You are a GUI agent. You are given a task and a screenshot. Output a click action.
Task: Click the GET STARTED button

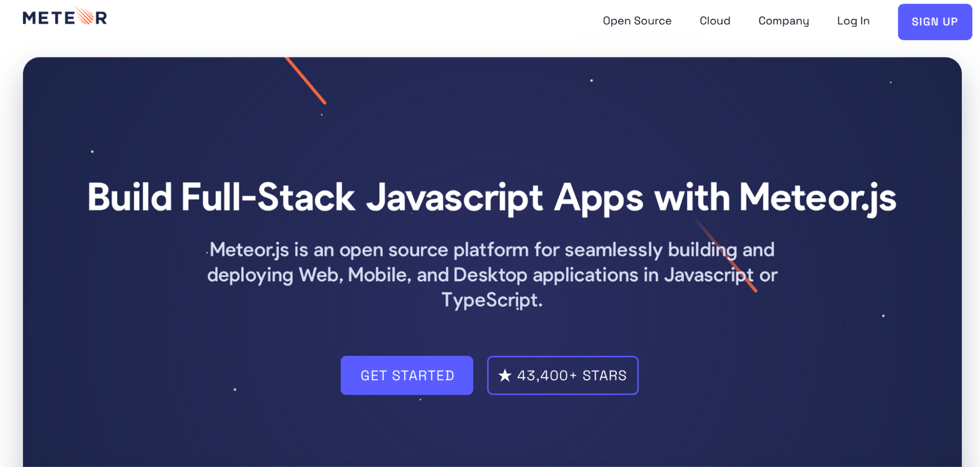click(x=407, y=375)
